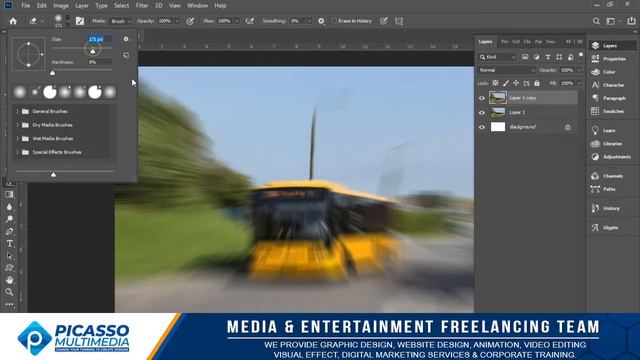This screenshot has height=360, width=640.
Task: Hide the Background layer
Action: [482, 127]
